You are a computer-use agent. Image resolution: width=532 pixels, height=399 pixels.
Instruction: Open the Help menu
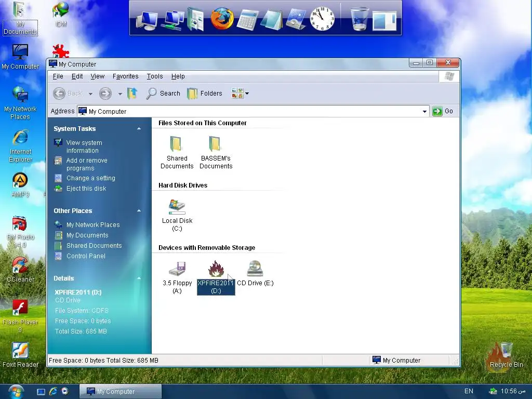[178, 76]
